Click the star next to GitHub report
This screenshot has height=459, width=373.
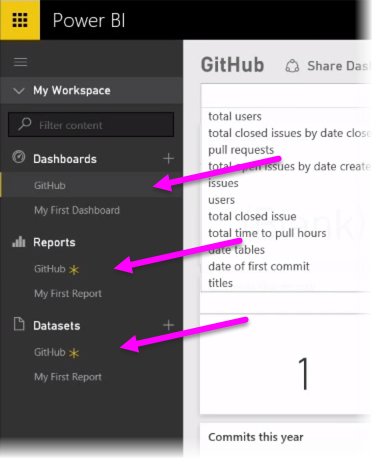pos(74,270)
